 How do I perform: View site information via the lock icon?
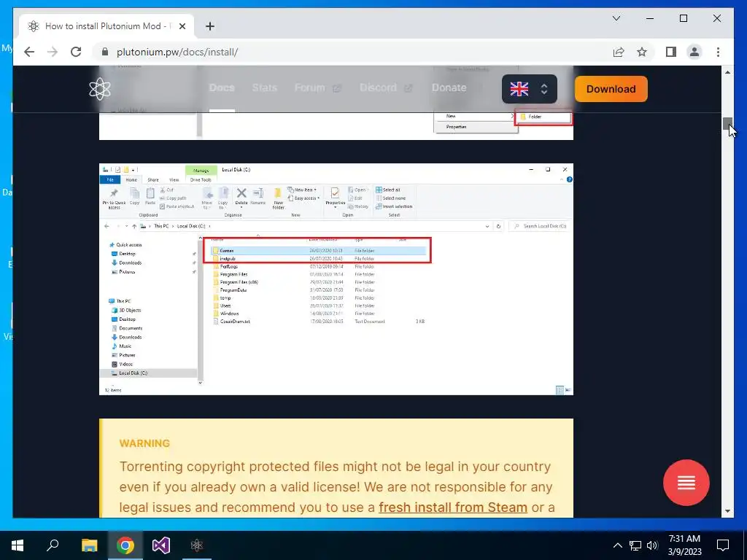(x=105, y=52)
